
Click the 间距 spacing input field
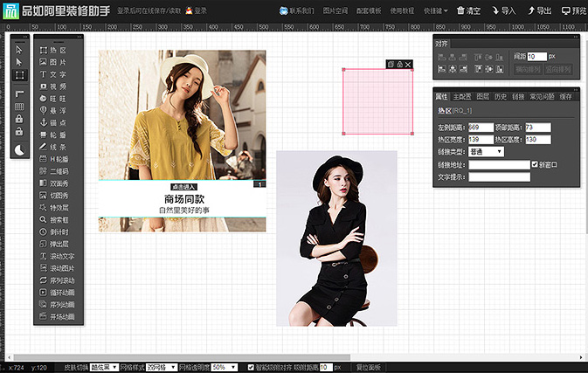click(x=537, y=56)
